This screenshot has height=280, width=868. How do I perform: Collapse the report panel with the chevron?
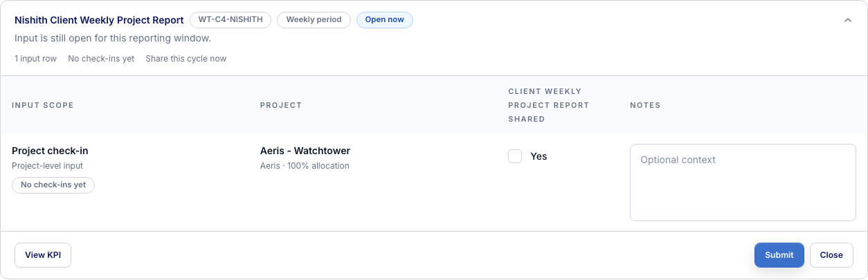847,20
